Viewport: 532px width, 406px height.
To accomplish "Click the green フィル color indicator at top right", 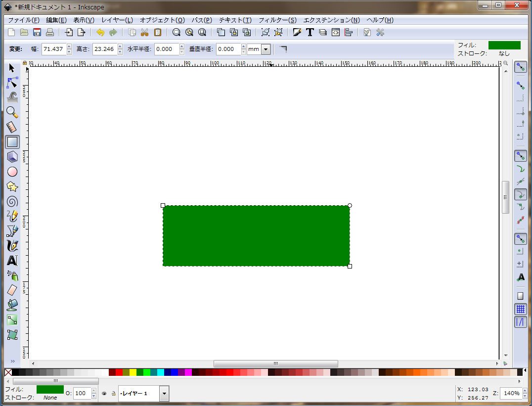I will [x=504, y=45].
